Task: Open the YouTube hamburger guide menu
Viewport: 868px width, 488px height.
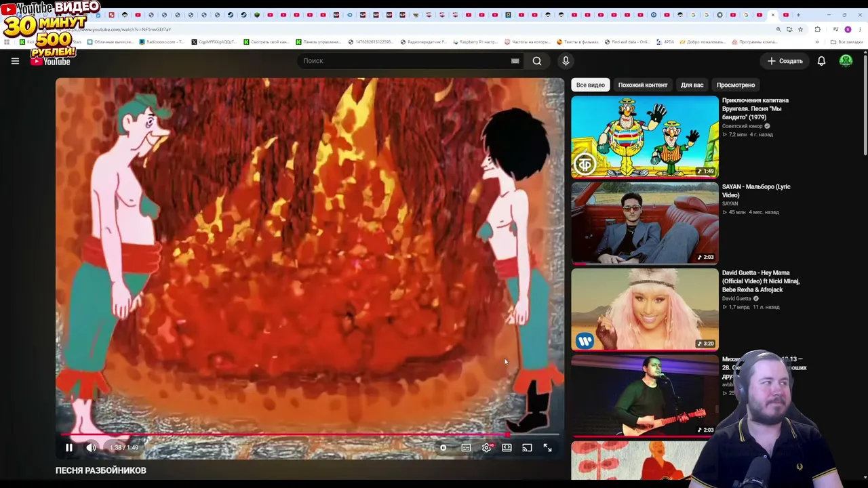Action: click(15, 61)
